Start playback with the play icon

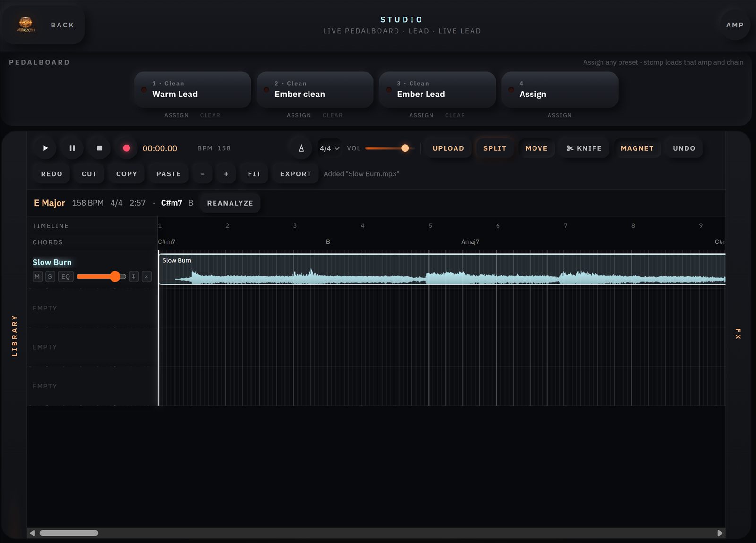[x=45, y=148]
